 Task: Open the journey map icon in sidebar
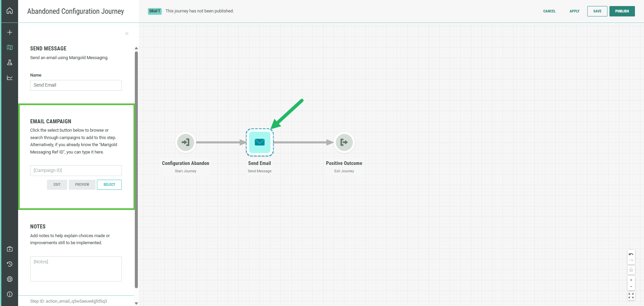coord(10,47)
